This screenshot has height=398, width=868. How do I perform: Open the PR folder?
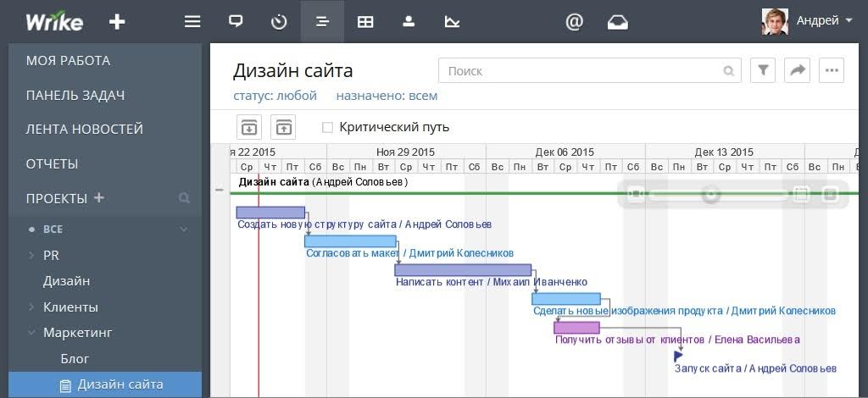pos(51,256)
